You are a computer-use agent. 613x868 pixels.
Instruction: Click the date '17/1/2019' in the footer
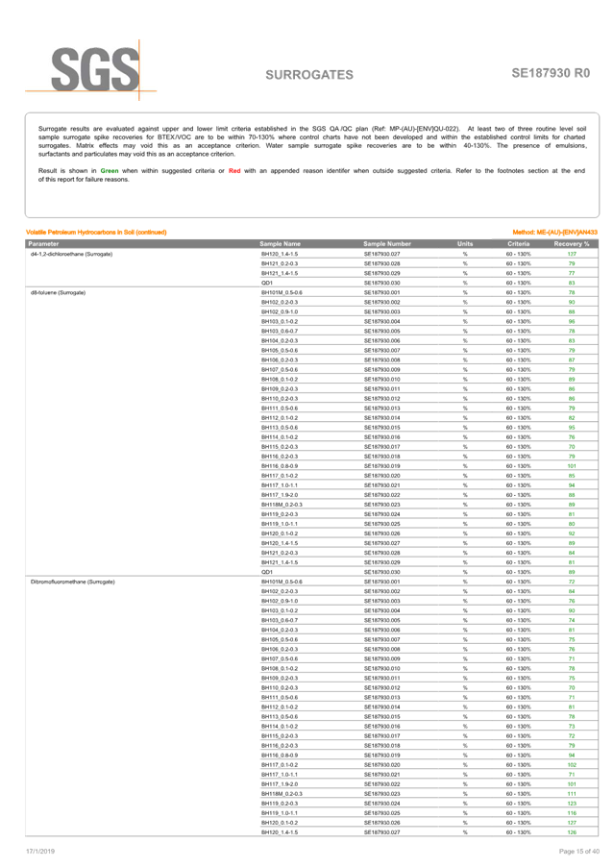pyautogui.click(x=40, y=852)
